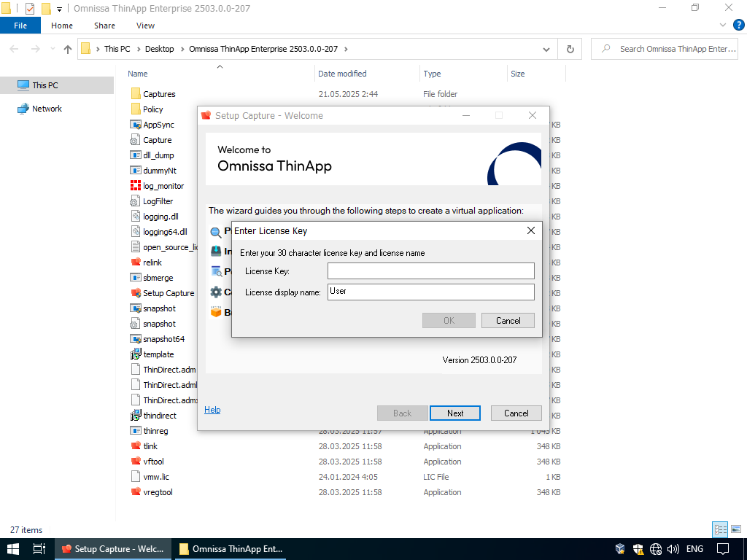This screenshot has width=747, height=560.
Task: Click into the License display name field
Action: pyautogui.click(x=430, y=292)
